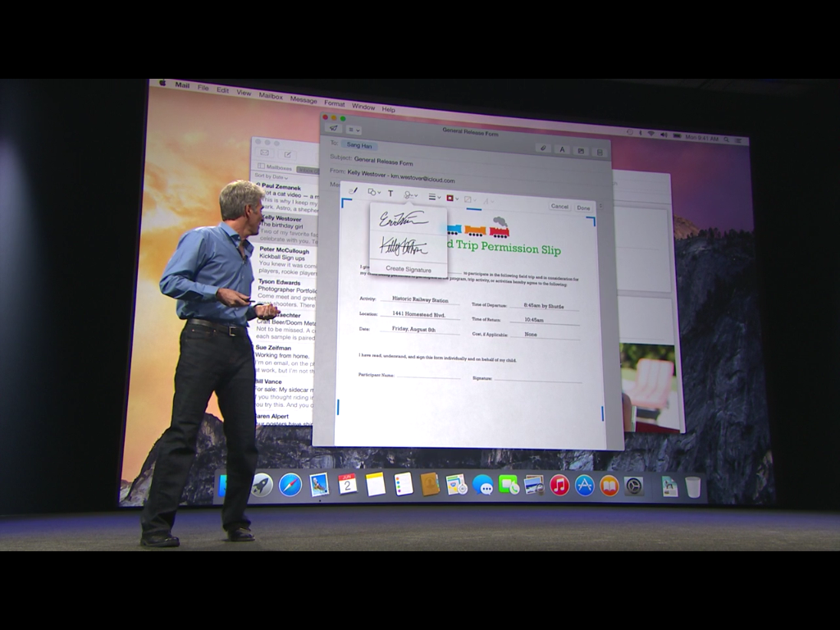Click the Get Mail envelope icon in Mail window
The image size is (840, 630).
click(265, 153)
